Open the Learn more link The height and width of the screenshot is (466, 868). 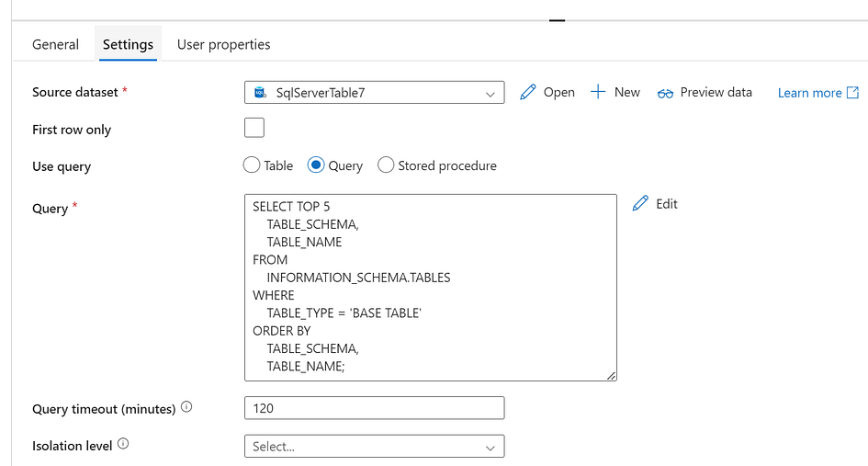coord(809,93)
